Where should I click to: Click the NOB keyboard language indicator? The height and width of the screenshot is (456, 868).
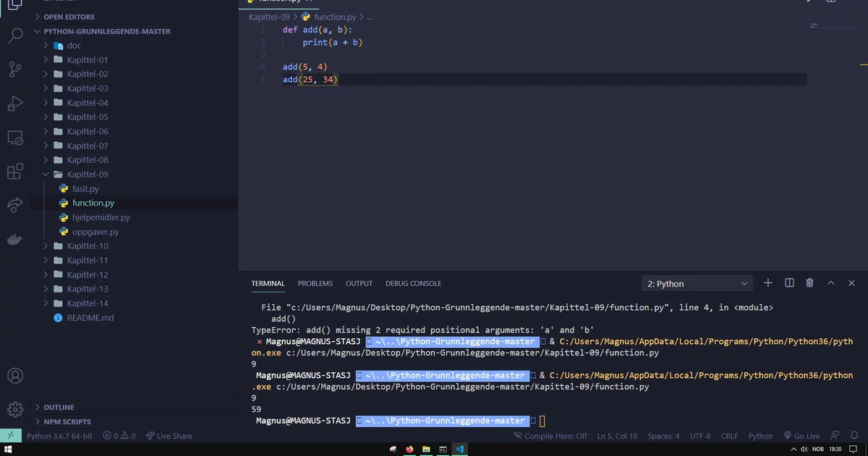click(x=818, y=449)
